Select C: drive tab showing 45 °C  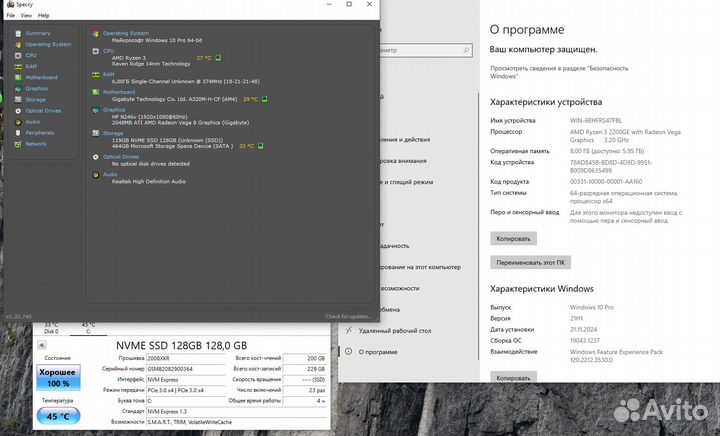tap(88, 328)
